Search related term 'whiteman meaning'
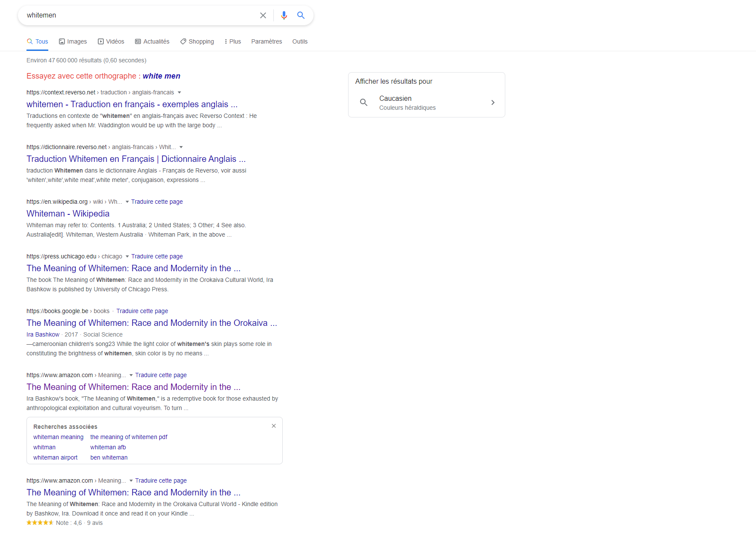 59,437
